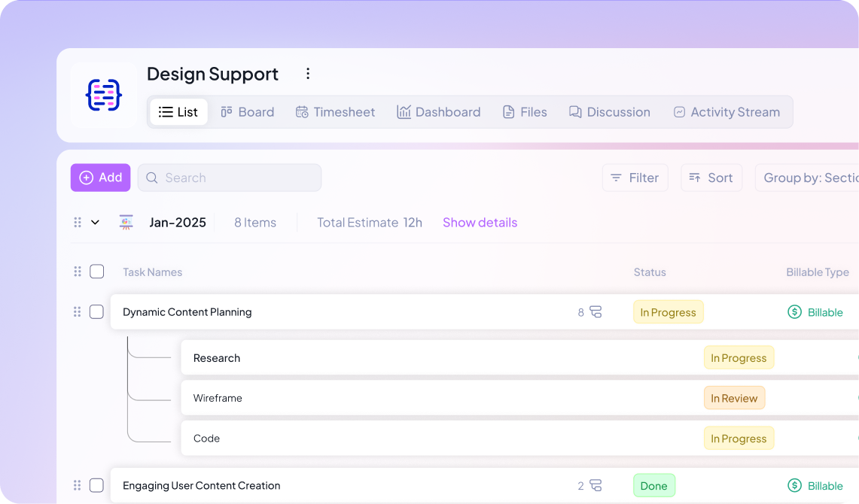The image size is (859, 504).
Task: Check the Dynamic Content Planning checkbox
Action: pyautogui.click(x=96, y=312)
